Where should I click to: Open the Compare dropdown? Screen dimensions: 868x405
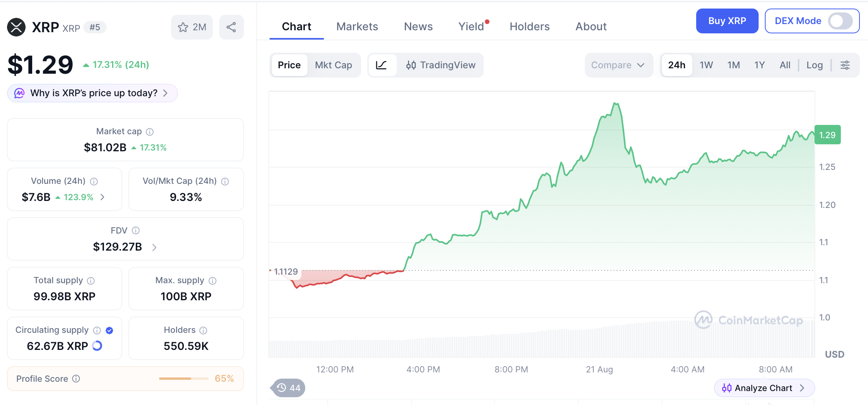click(618, 65)
